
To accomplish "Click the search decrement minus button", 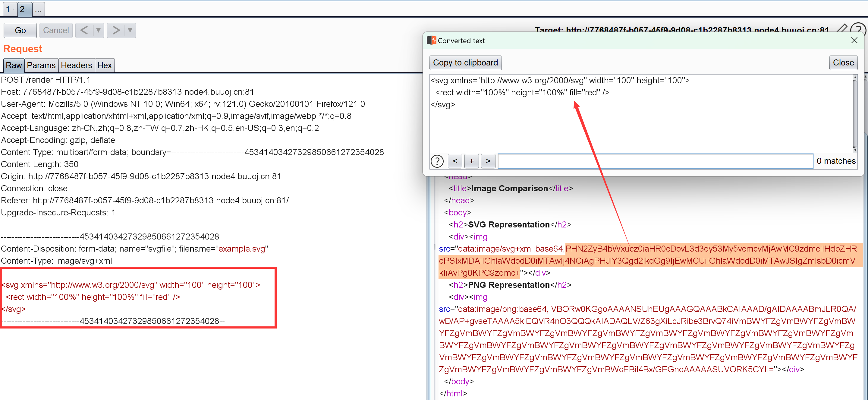I will tap(454, 161).
